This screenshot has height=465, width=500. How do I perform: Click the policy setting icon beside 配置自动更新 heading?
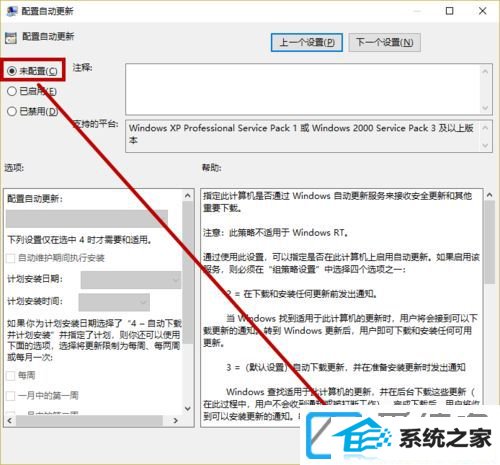(x=11, y=38)
